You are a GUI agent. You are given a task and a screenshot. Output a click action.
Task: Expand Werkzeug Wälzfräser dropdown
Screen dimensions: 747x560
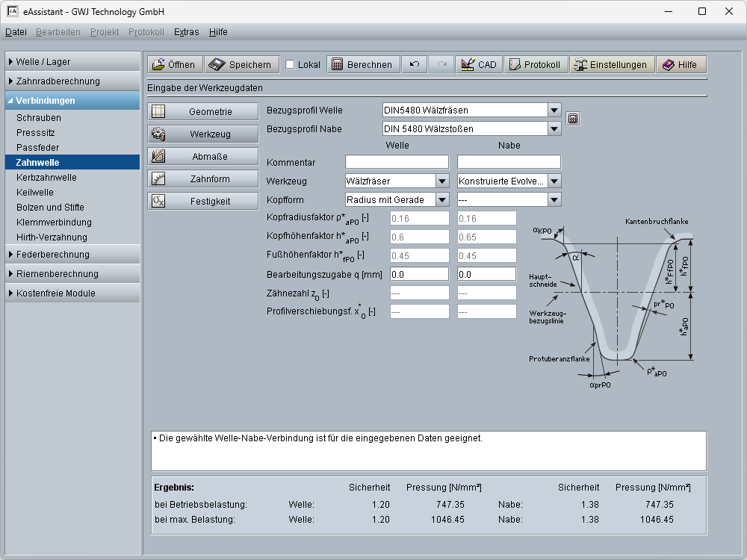tap(441, 181)
